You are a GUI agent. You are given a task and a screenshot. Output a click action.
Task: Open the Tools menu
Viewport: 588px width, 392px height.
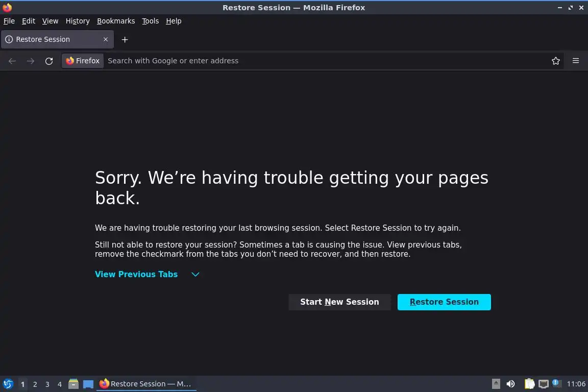(x=151, y=21)
